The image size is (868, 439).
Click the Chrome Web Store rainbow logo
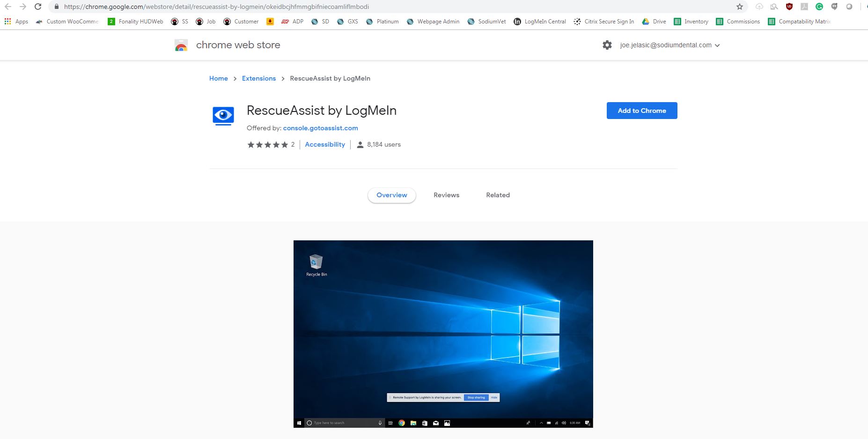pos(181,45)
